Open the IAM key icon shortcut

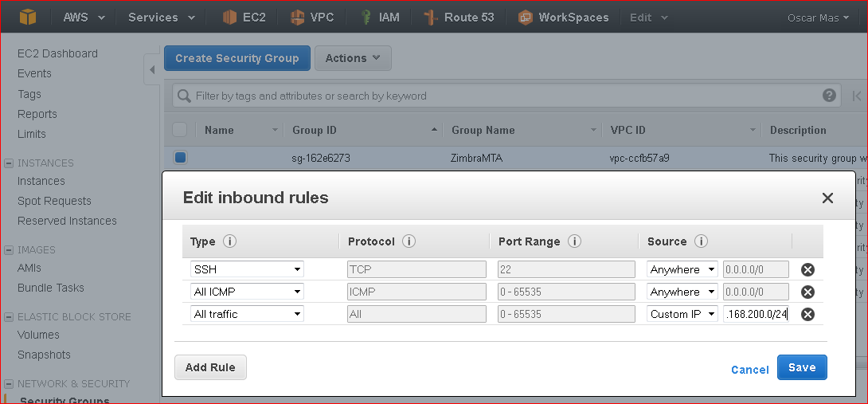pyautogui.click(x=366, y=18)
